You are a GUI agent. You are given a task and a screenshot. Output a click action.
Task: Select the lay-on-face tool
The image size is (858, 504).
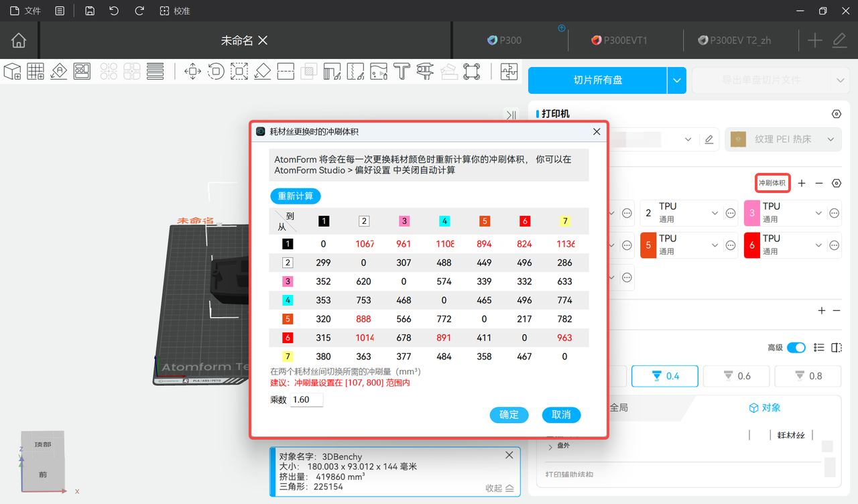(263, 71)
